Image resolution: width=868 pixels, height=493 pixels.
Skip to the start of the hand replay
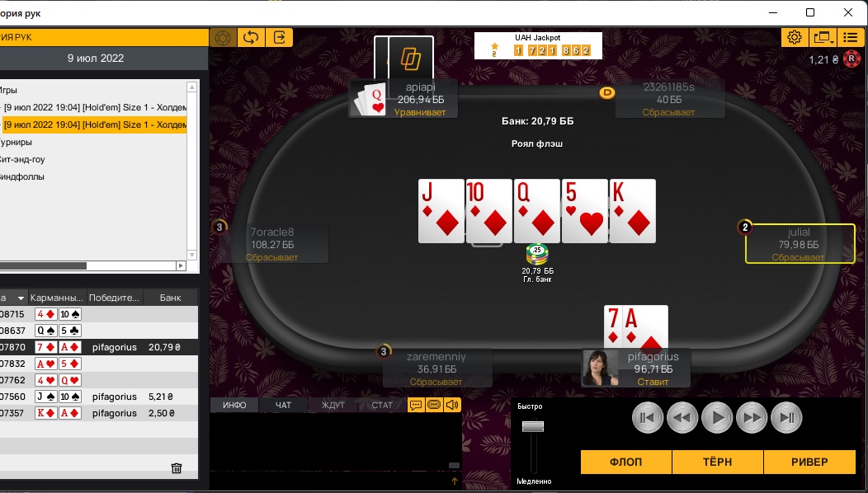pos(647,418)
